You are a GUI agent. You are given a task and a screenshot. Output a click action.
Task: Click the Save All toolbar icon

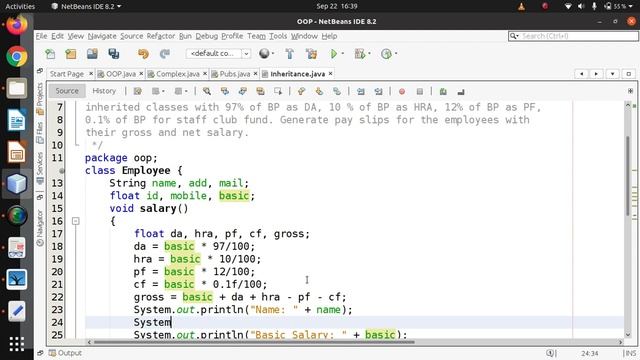coord(114,54)
